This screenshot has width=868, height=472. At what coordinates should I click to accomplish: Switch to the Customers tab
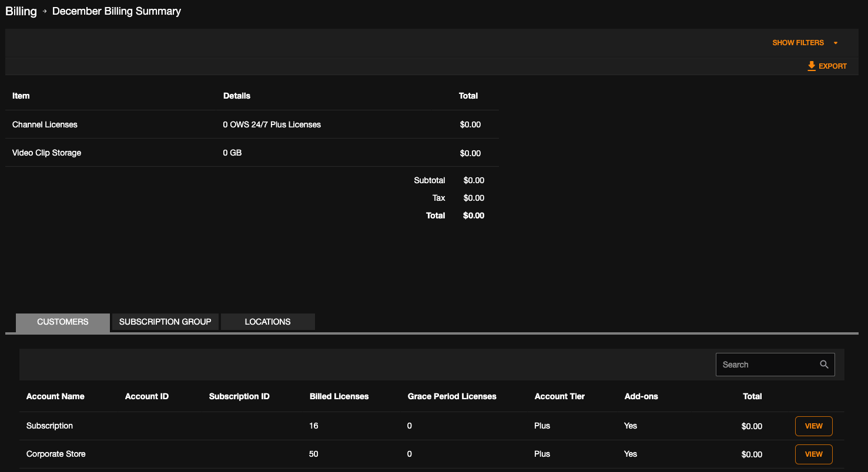[x=63, y=322]
